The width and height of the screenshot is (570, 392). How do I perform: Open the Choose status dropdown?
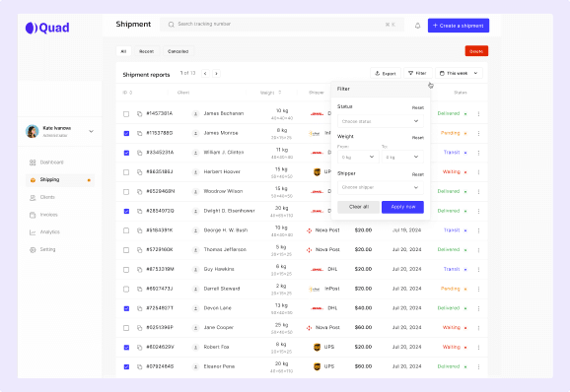pos(381,121)
